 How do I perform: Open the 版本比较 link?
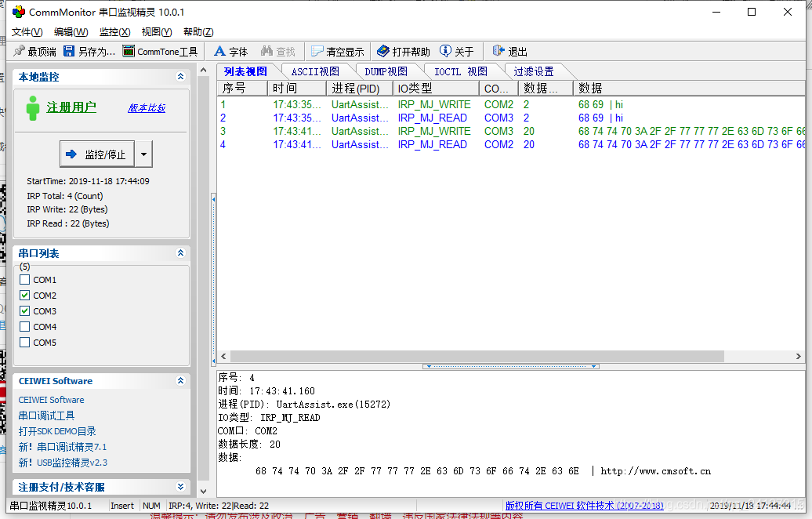click(147, 107)
